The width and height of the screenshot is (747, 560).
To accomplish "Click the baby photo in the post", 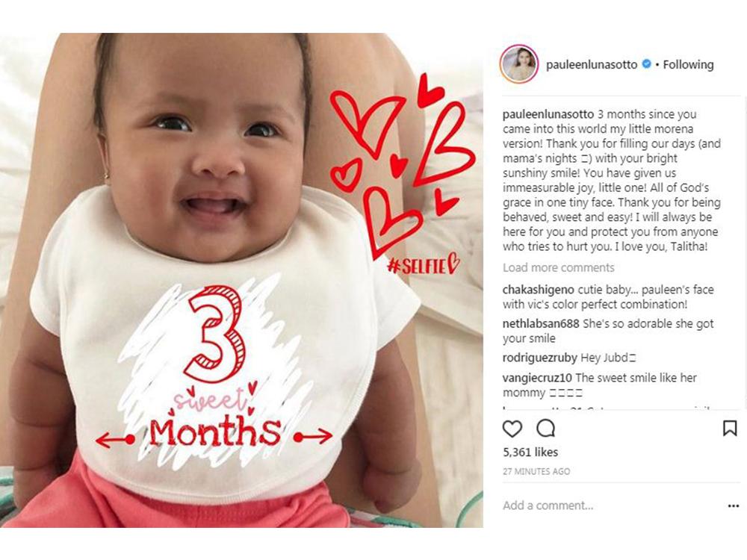I will (241, 280).
